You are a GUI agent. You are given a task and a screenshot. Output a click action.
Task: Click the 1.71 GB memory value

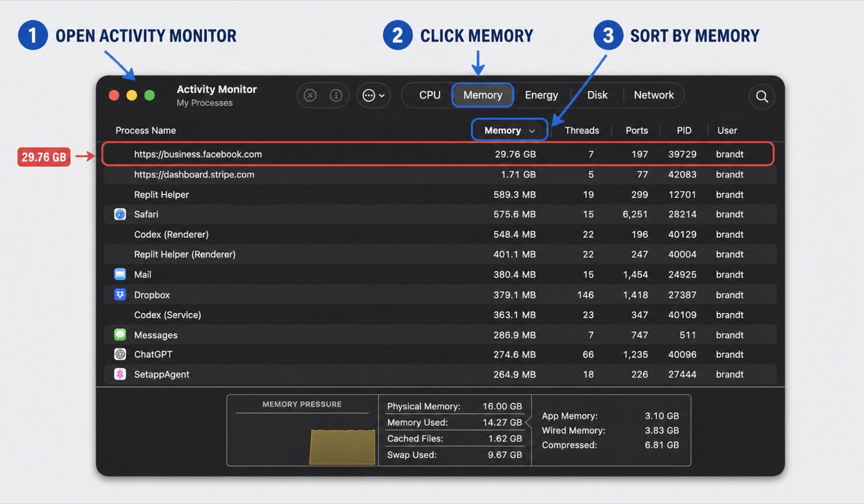pyautogui.click(x=518, y=175)
